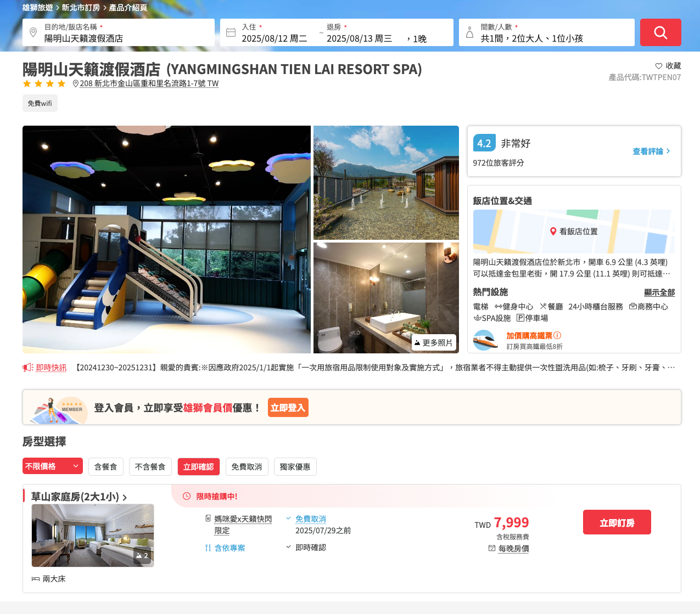Go to 雄獅旅遊 breadcrumb home

(37, 8)
